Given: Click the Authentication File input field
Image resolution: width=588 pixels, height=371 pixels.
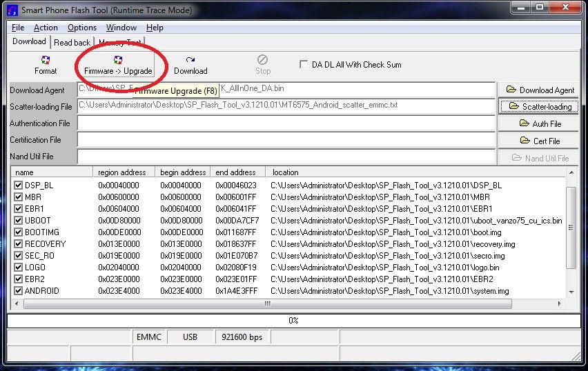Looking at the screenshot, I should point(286,123).
